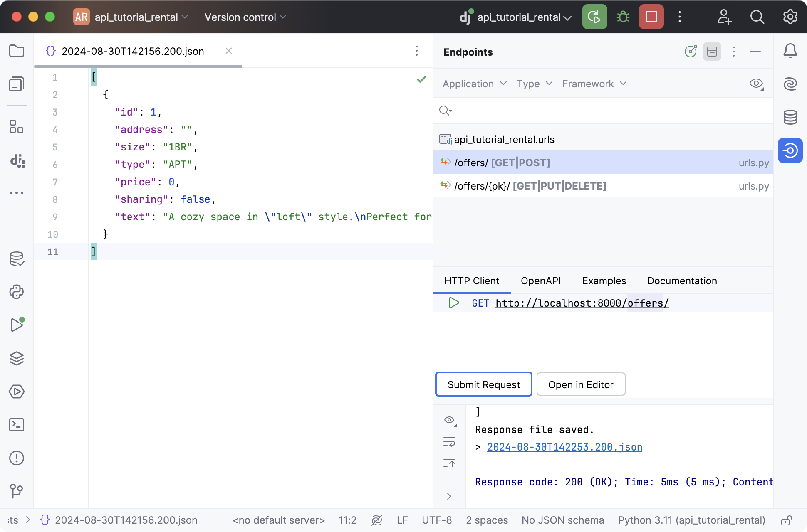
Task: Open the AI Assistant icon on right sidebar
Action: pos(790,84)
